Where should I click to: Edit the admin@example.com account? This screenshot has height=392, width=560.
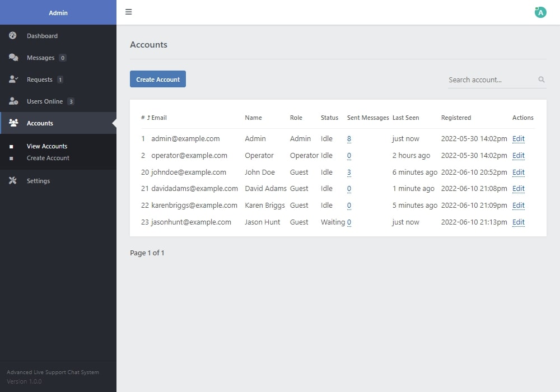tap(518, 138)
